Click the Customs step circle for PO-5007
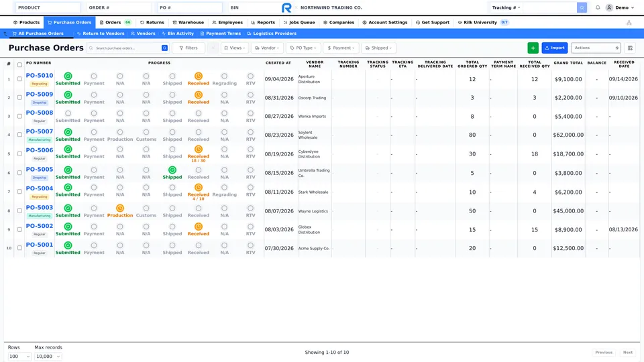Image resolution: width=644 pixels, height=362 pixels. pyautogui.click(x=146, y=132)
